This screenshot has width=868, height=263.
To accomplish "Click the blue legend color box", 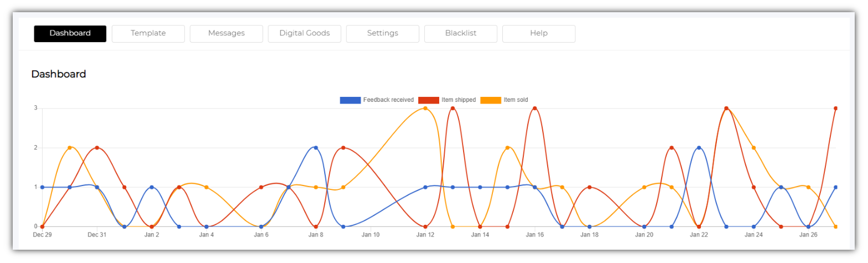I will tap(350, 100).
